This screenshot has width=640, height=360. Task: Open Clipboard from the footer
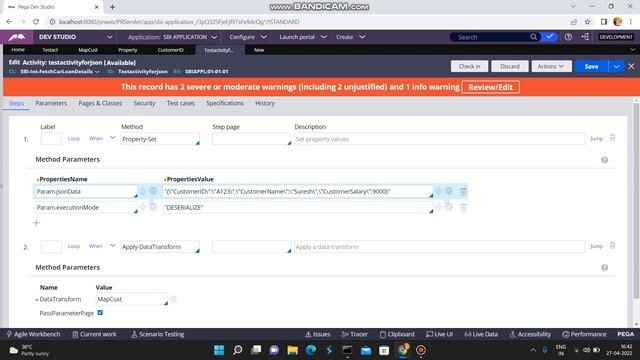pos(397,334)
